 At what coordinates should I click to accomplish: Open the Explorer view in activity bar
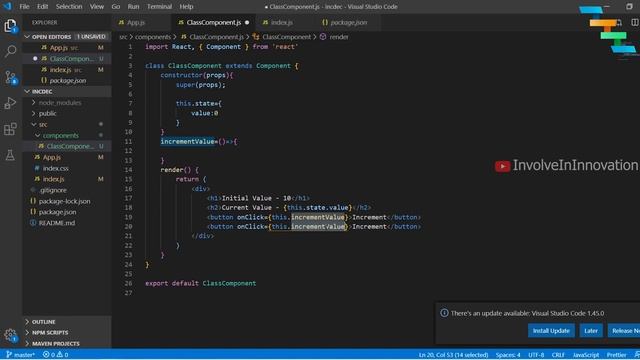(x=10, y=26)
